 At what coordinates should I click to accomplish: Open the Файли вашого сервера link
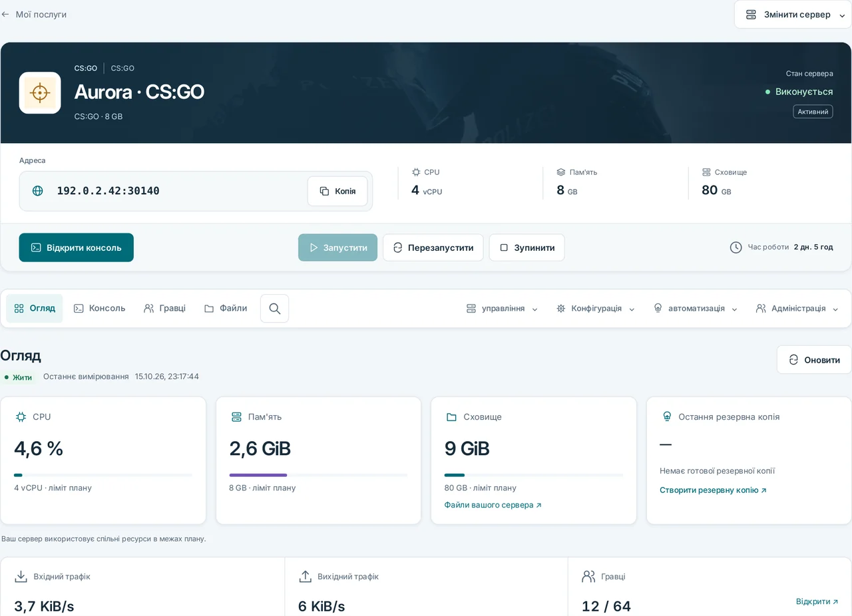493,505
